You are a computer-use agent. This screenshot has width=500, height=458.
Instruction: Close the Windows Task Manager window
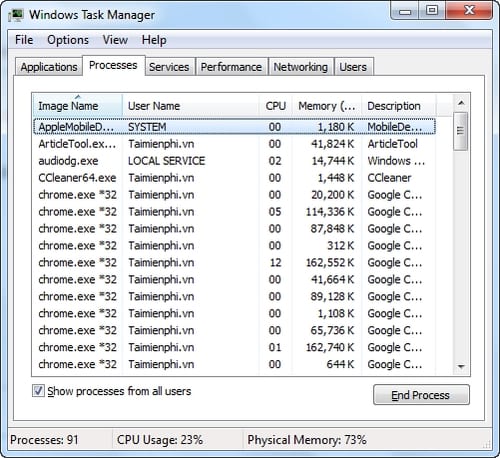(469, 11)
